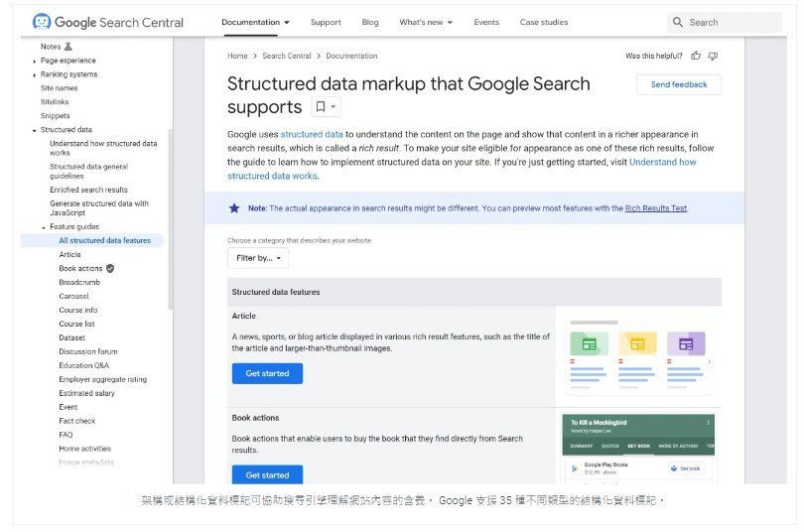The image size is (804, 532).
Task: Open Article in the sidebar
Action: click(69, 254)
